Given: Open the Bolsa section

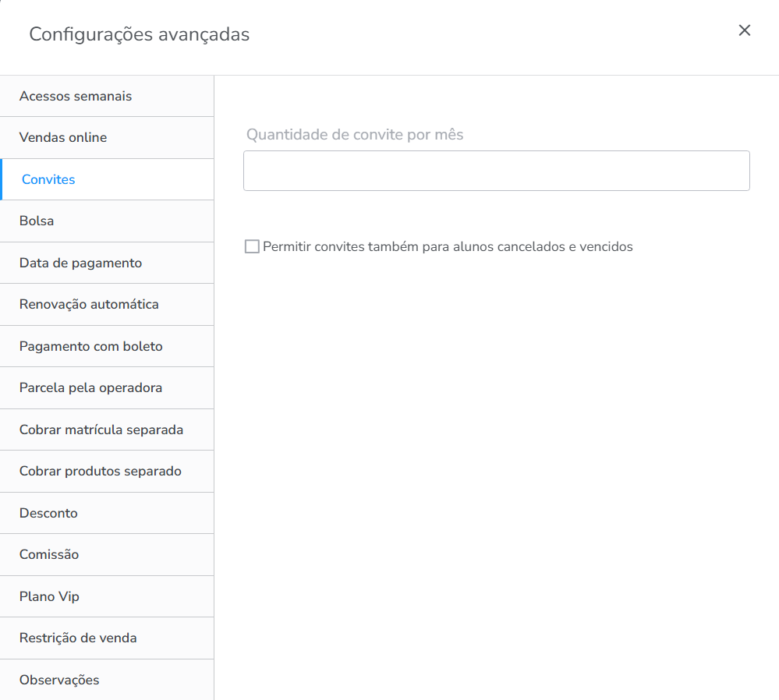Looking at the screenshot, I should click(x=37, y=221).
